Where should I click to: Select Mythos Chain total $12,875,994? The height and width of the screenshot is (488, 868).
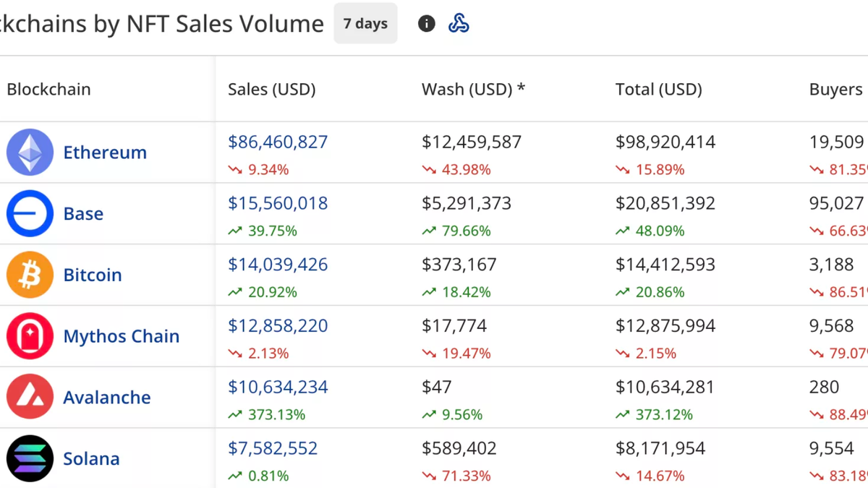(665, 326)
